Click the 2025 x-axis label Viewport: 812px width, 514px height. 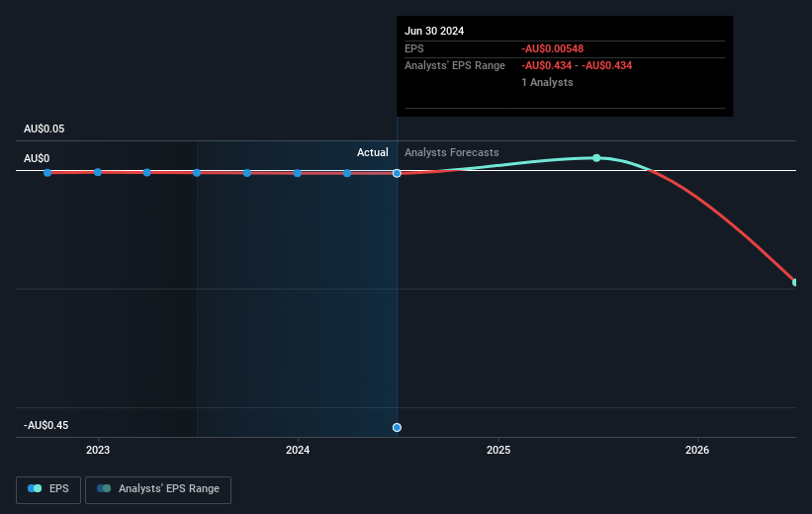click(498, 450)
